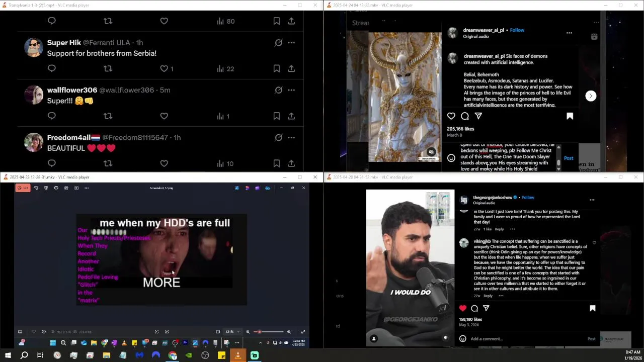Click Edit button in Photos app
Screen dimensions: 644x362
[x=23, y=188]
